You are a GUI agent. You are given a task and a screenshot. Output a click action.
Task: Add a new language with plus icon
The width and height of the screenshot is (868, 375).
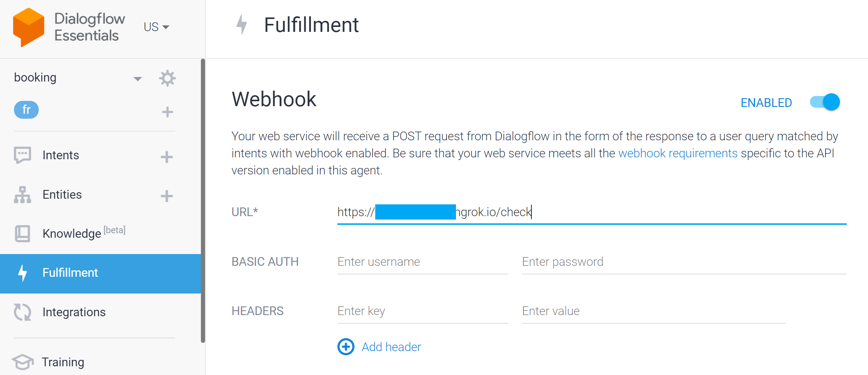(167, 112)
